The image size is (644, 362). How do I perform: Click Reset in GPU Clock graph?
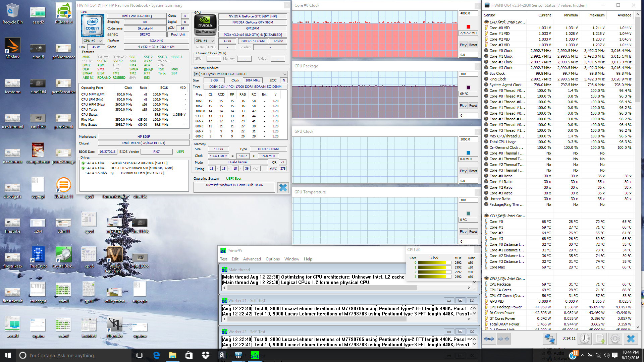473,171
